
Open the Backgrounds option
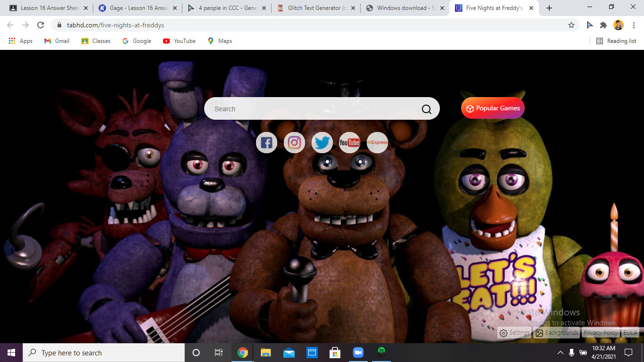point(557,333)
